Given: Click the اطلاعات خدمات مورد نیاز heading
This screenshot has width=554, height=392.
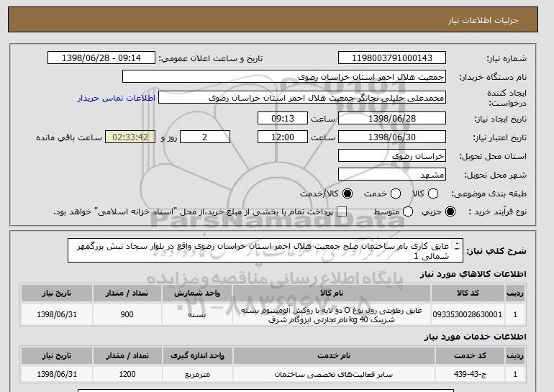Looking at the screenshot, I should (475, 337).
